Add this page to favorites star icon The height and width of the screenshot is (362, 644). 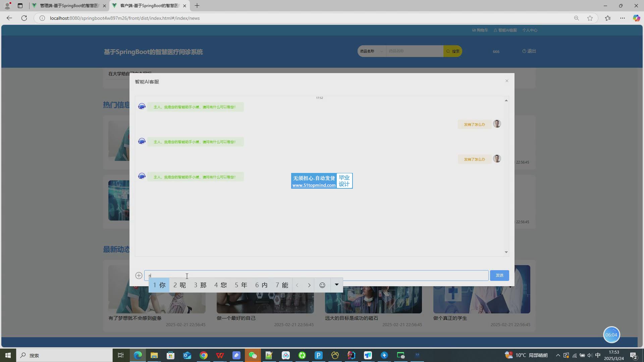(590, 18)
